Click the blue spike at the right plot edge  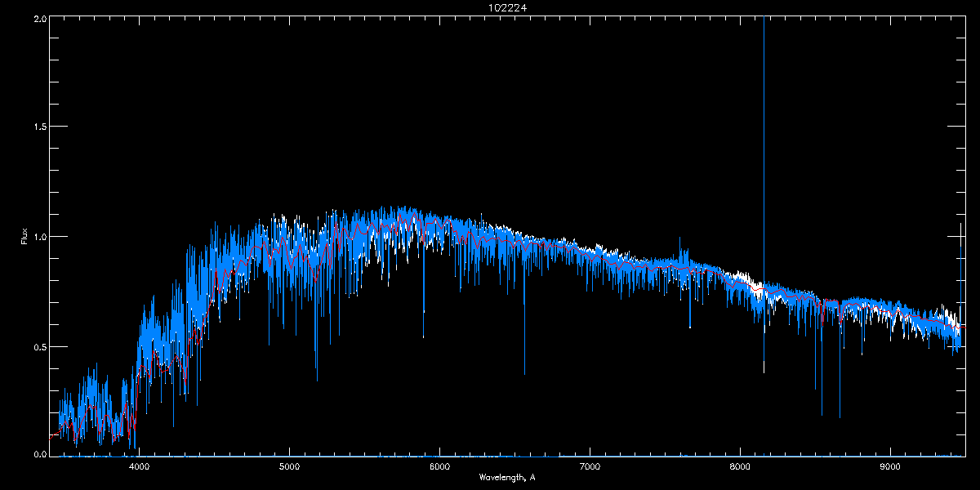960,245
